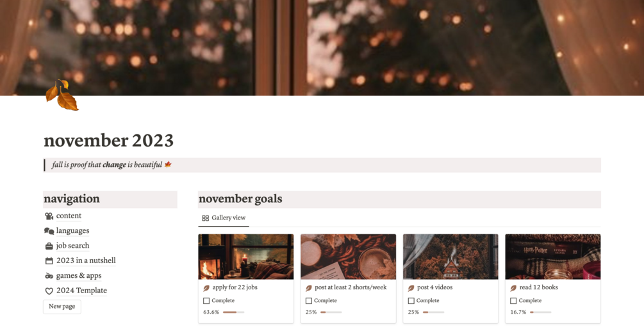Screen dimensions: 644x329
Task: Open the 2024 Template page link
Action: point(81,291)
